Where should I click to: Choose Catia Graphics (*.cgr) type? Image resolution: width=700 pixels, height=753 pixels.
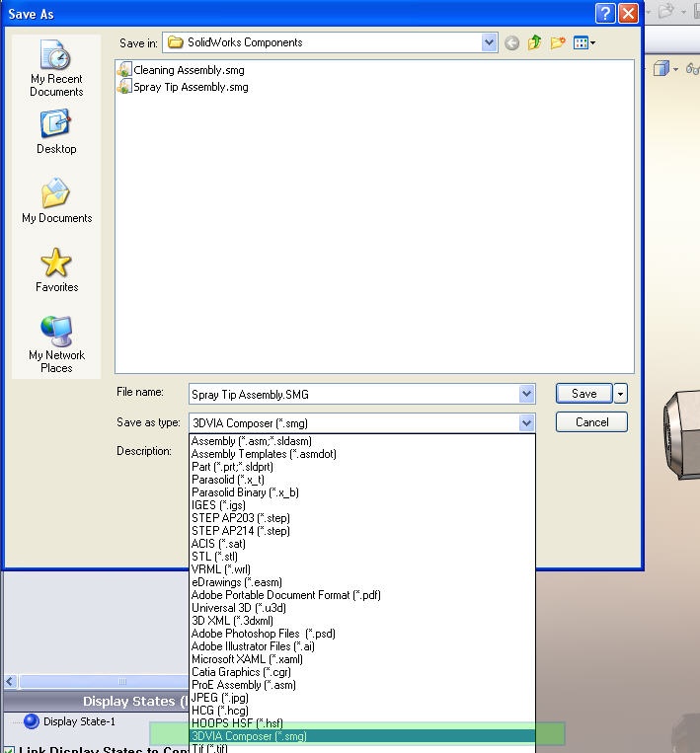(x=361, y=672)
